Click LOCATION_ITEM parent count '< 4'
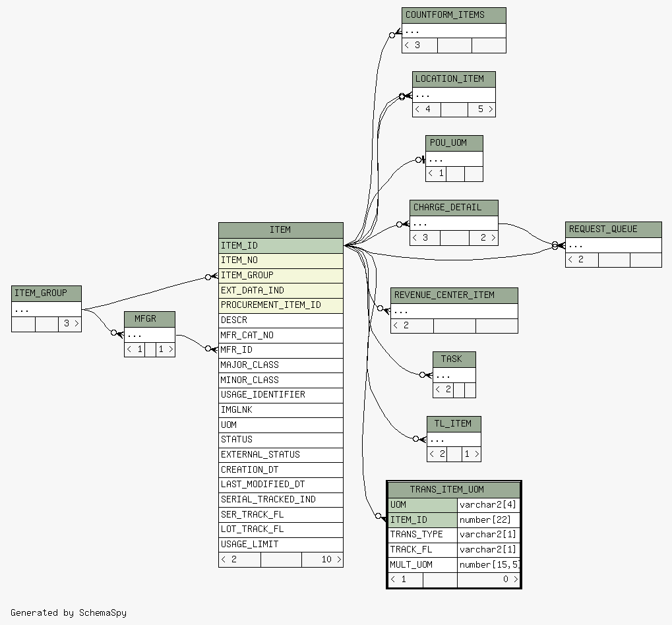 [x=427, y=109]
